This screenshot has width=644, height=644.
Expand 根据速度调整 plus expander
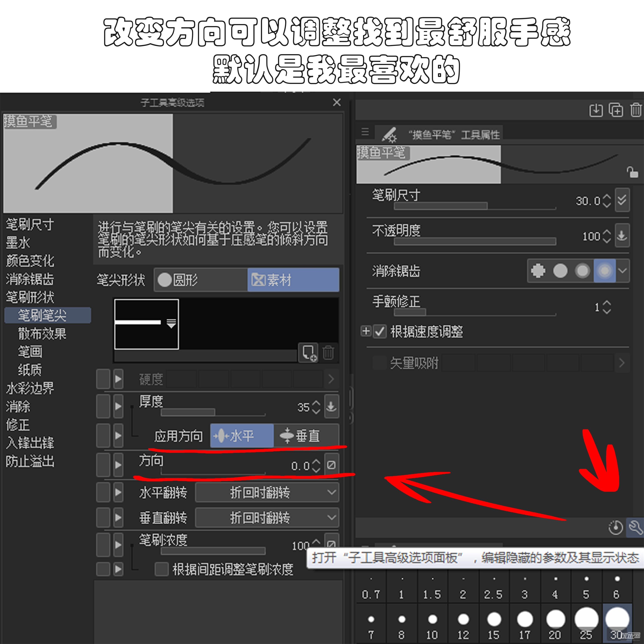[366, 331]
